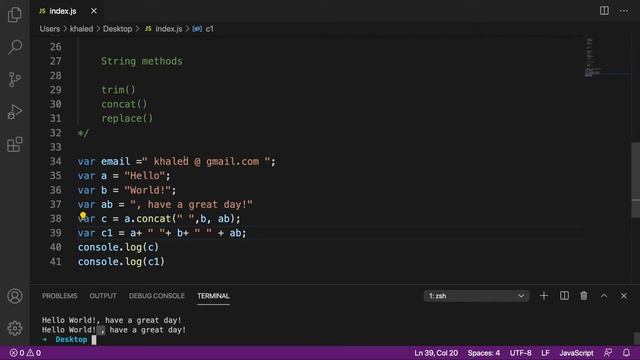Click UTF-8 encoding in status bar
Screen dimensions: 640x360
click(x=520, y=353)
